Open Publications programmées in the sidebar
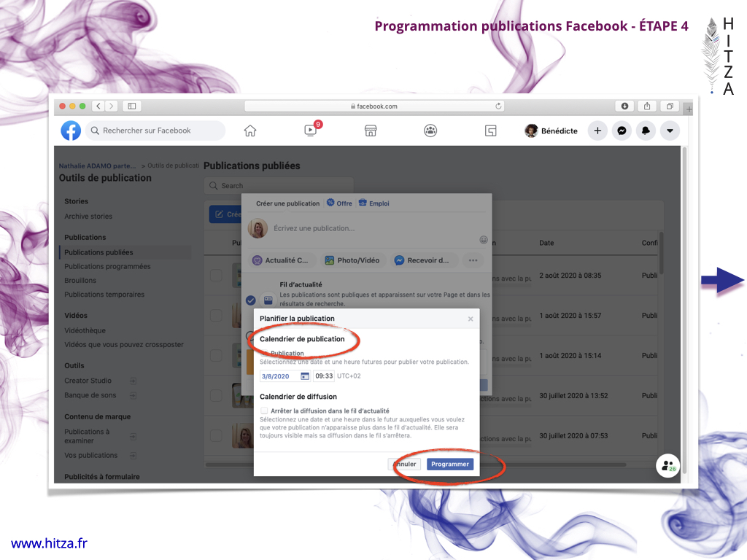 tap(107, 266)
